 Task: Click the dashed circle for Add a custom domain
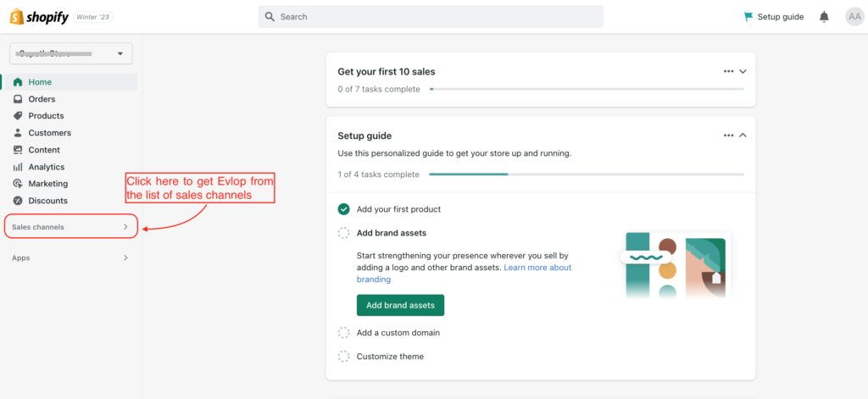(344, 333)
